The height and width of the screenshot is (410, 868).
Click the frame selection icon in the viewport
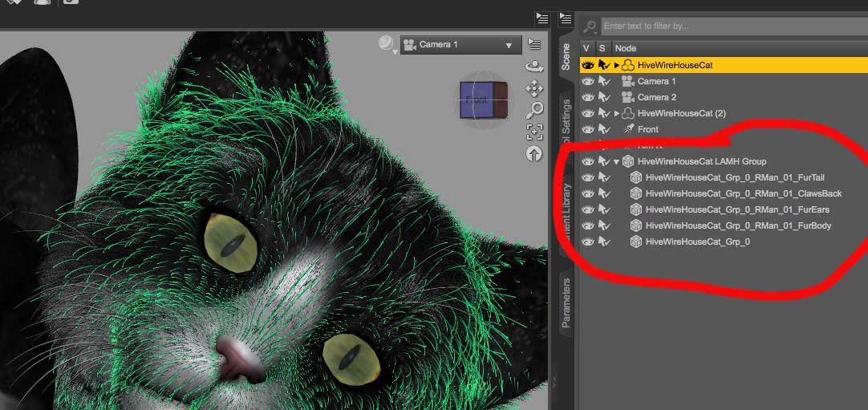click(534, 132)
